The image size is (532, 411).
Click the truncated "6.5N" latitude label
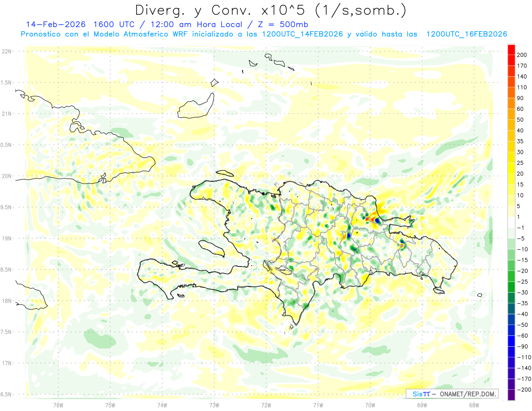(7, 394)
